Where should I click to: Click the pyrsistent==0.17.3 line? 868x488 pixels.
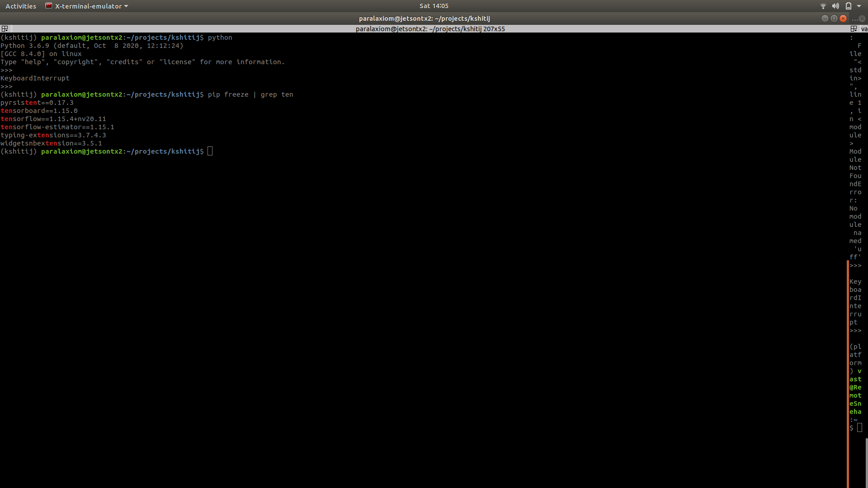point(37,103)
